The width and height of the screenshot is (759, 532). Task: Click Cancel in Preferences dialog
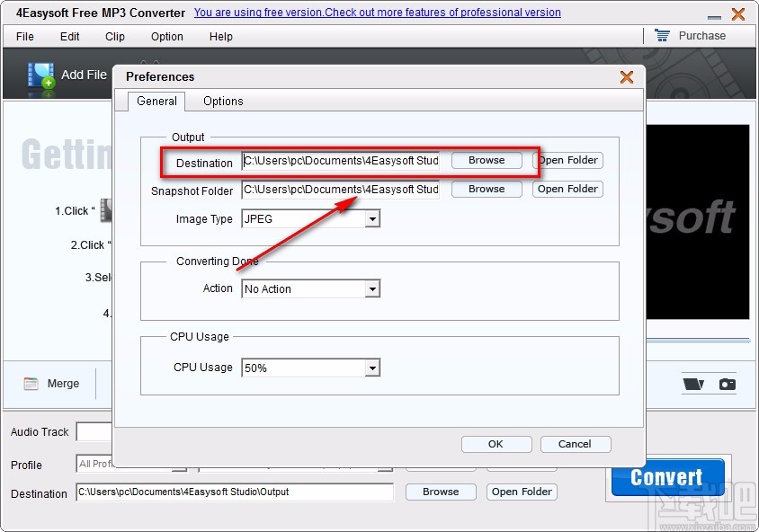[x=575, y=445]
